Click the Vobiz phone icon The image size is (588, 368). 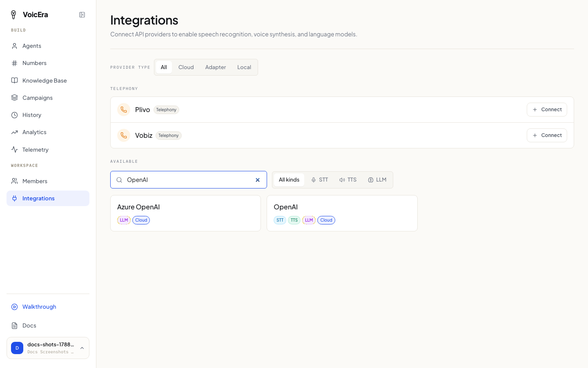(x=124, y=135)
